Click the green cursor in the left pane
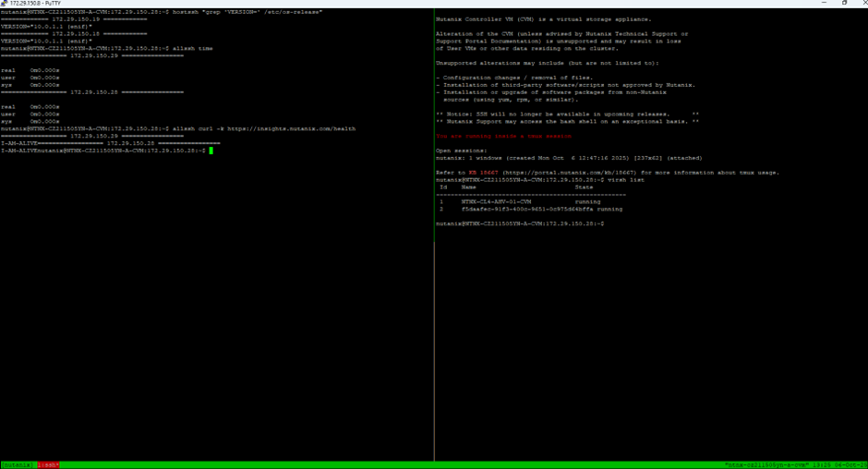Image resolution: width=868 pixels, height=469 pixels. coord(211,150)
